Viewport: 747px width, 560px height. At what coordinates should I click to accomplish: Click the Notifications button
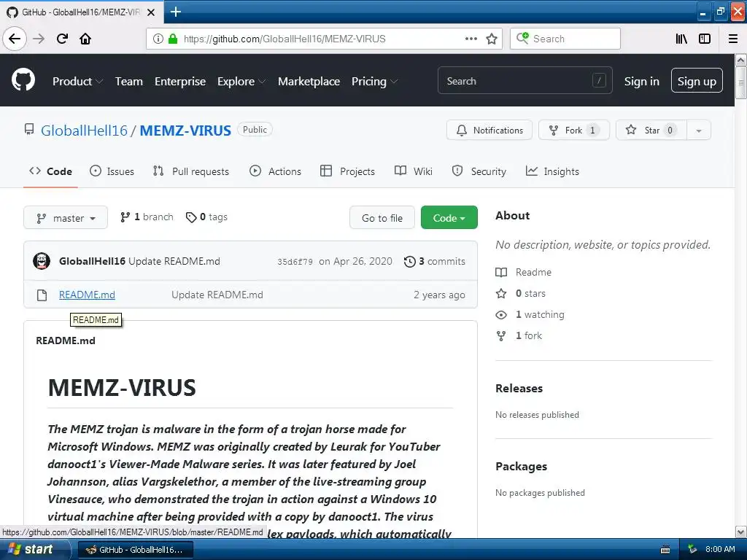click(x=489, y=131)
